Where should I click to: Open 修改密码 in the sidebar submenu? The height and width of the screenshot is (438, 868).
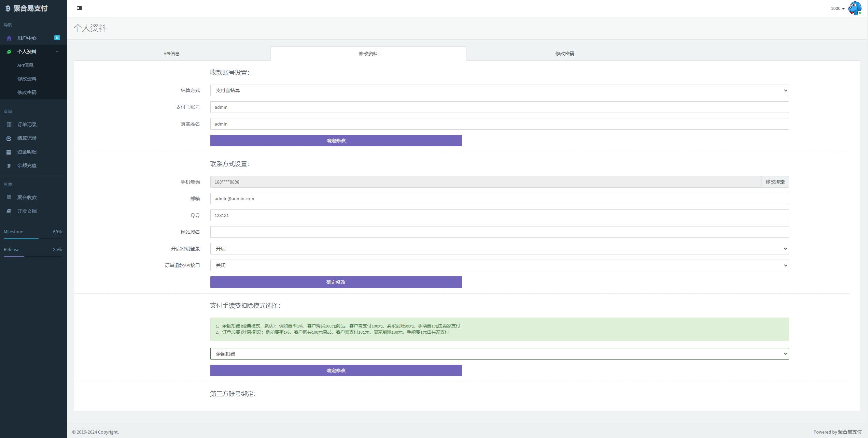pos(33,92)
